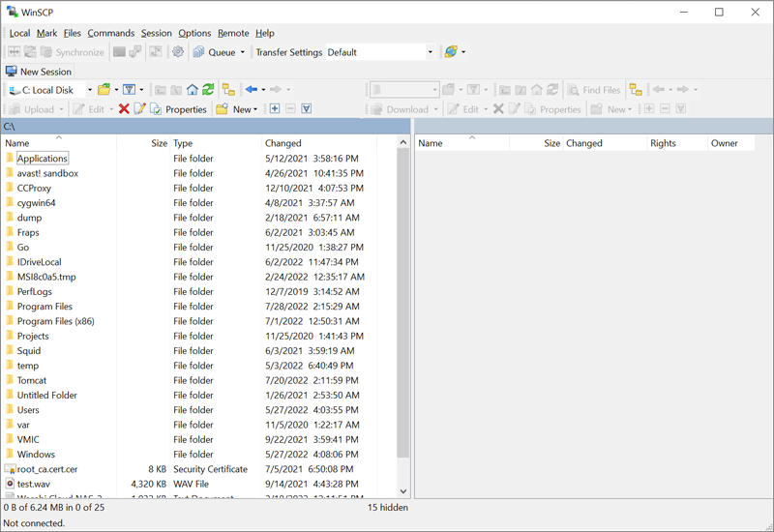This screenshot has width=774, height=532.
Task: Click the remote panel home directory icon
Action: coord(537,90)
